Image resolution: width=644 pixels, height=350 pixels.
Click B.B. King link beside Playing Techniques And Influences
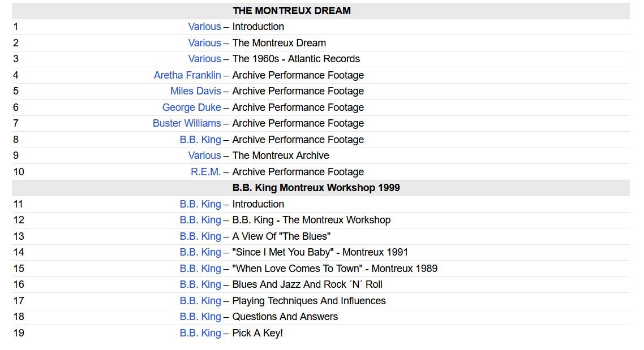(200, 301)
